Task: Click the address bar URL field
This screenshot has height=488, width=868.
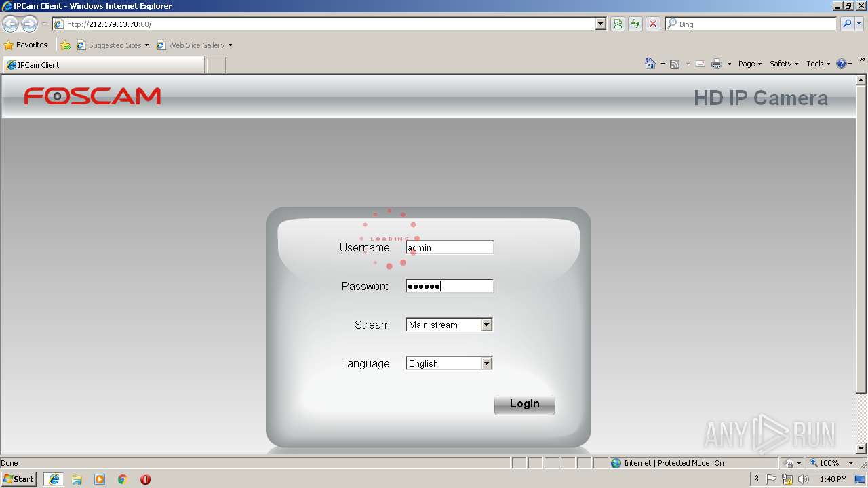Action: click(x=329, y=24)
